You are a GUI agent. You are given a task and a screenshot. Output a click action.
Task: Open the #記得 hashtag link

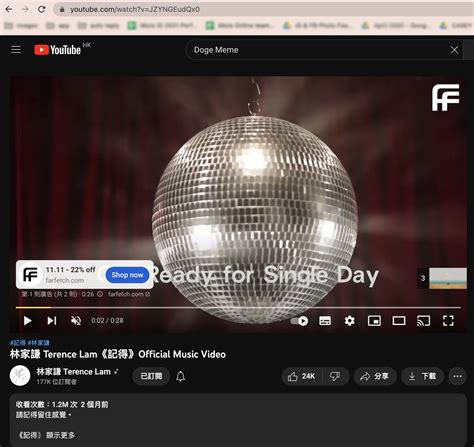(18, 343)
